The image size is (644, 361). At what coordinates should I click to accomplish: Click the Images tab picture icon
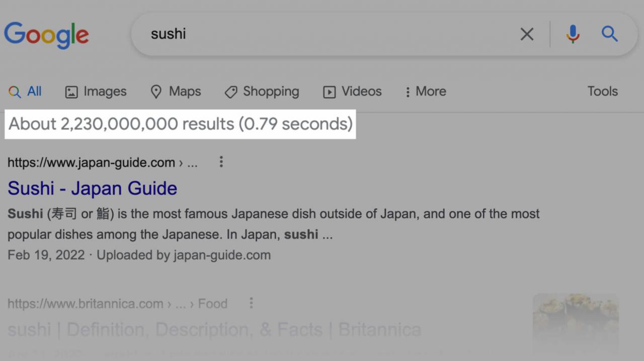coord(71,92)
